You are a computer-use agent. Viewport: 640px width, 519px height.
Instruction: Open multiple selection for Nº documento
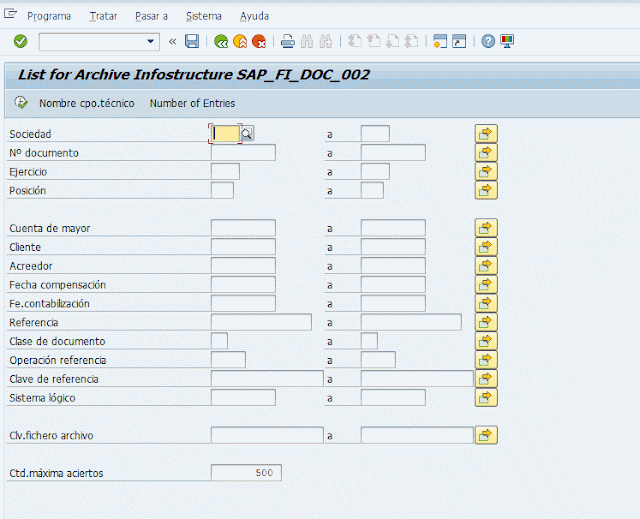[486, 153]
